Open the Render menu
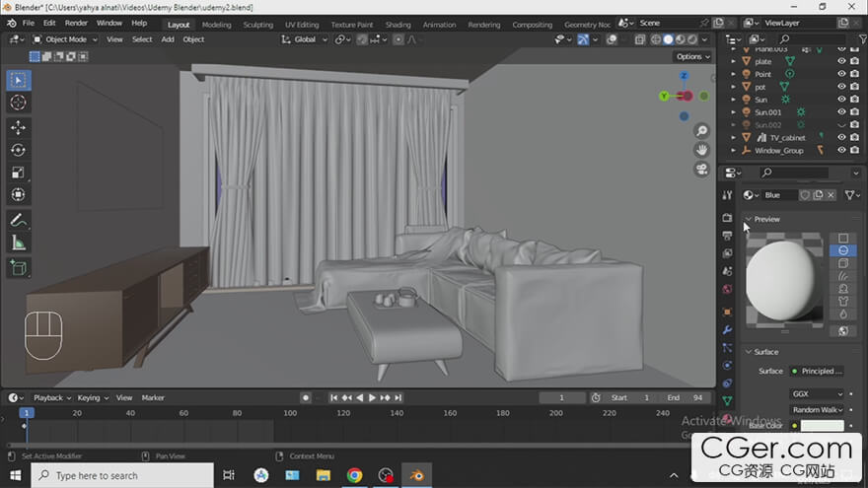This screenshot has height=488, width=868. pyautogui.click(x=76, y=23)
